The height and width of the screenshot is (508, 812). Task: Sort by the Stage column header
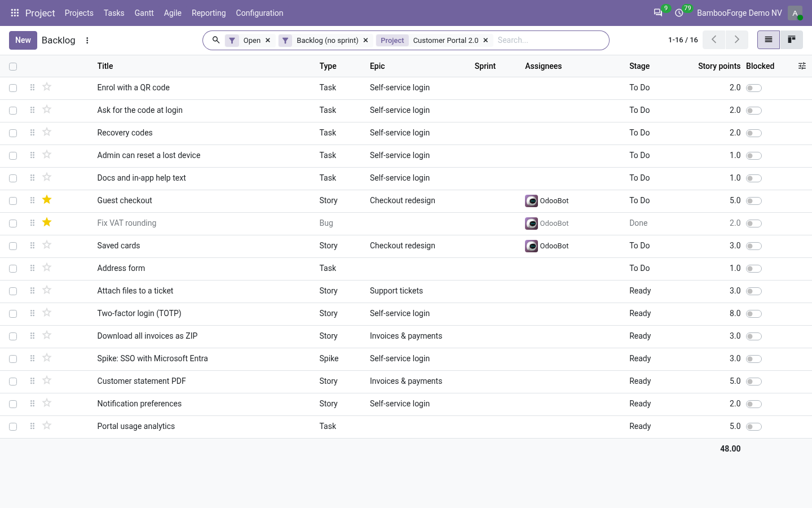(x=639, y=66)
